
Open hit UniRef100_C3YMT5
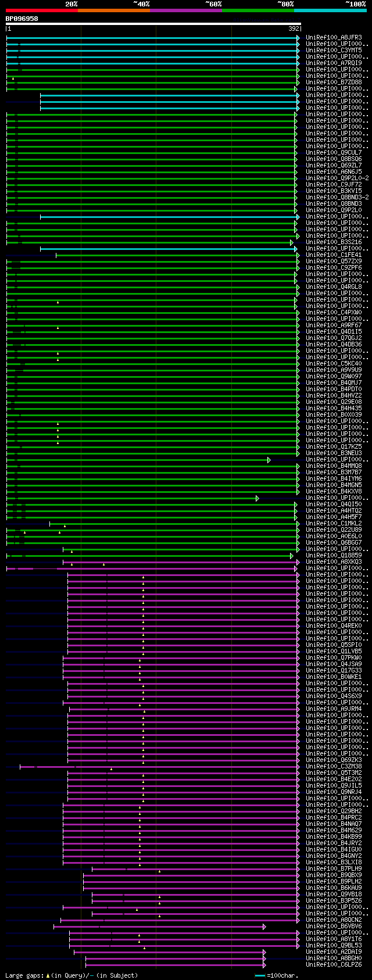click(x=334, y=51)
